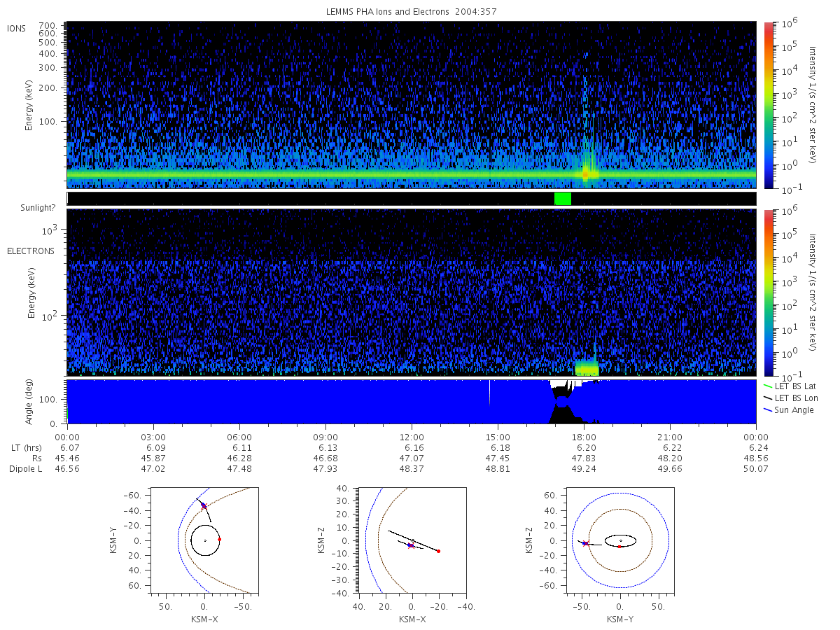Click the red marker in KSM-X/KSM-Y plot

click(x=219, y=539)
